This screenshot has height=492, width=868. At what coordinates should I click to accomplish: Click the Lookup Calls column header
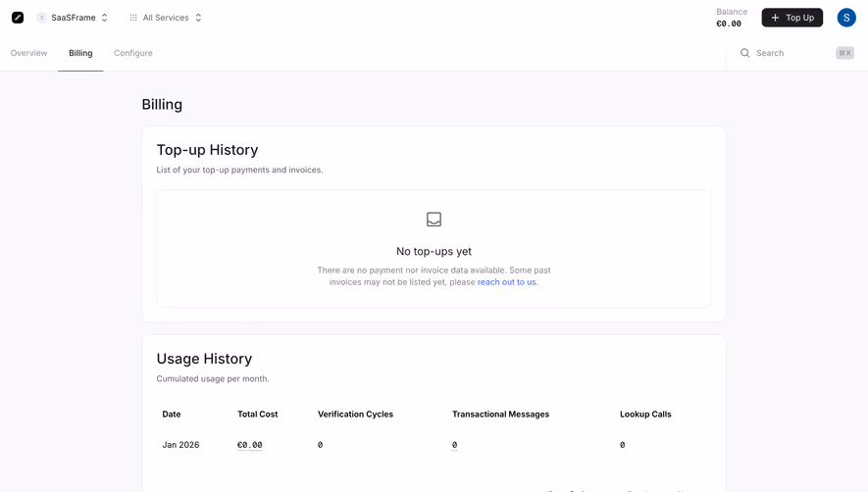tap(645, 414)
